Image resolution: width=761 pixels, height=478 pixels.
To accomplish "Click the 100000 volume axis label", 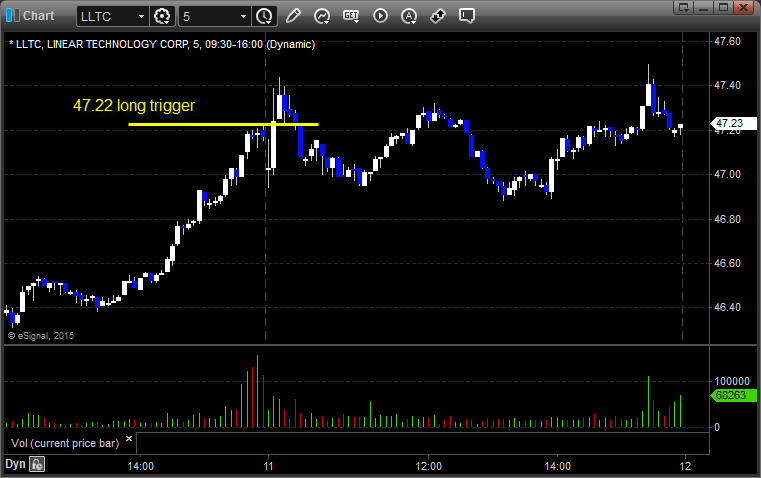I will (732, 381).
